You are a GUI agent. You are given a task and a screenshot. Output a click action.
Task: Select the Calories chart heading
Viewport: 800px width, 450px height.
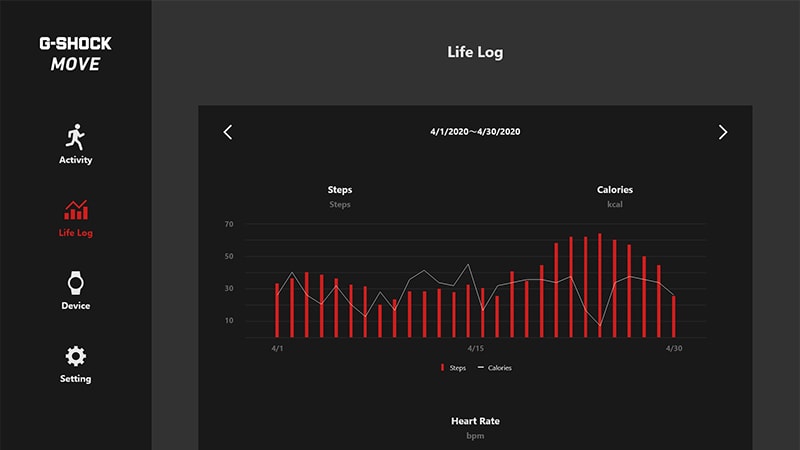pyautogui.click(x=614, y=190)
